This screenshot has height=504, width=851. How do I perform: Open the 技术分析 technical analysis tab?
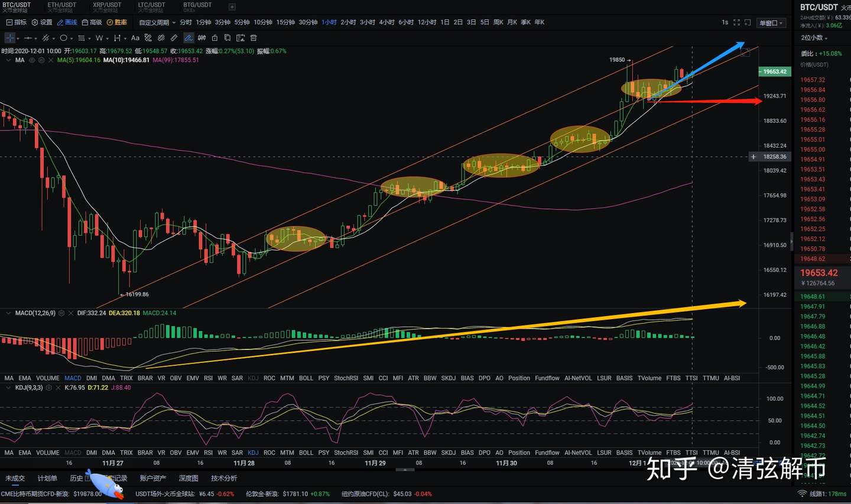[224, 479]
